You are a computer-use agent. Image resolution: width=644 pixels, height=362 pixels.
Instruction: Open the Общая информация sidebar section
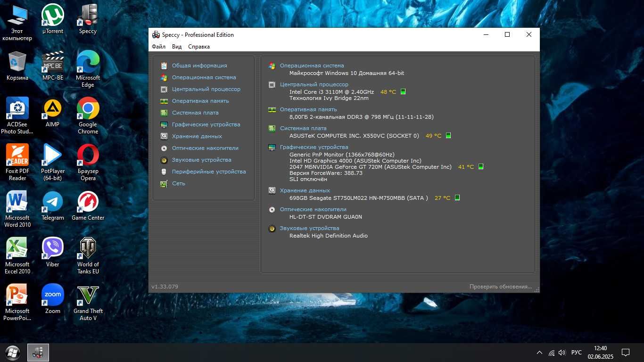click(x=199, y=66)
